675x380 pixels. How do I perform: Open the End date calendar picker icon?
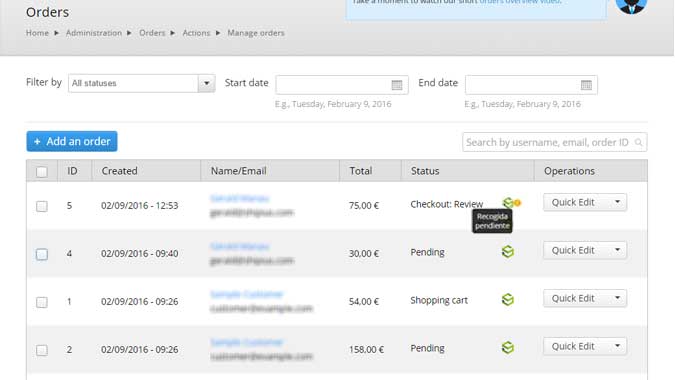(x=586, y=85)
